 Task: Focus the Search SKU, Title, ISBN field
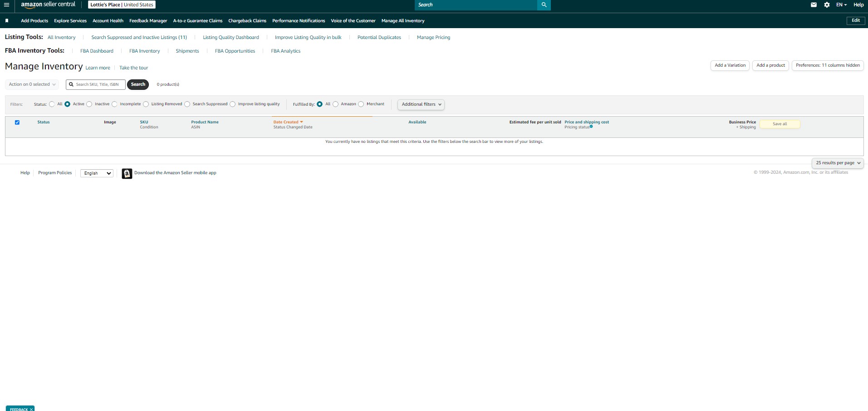pos(96,84)
